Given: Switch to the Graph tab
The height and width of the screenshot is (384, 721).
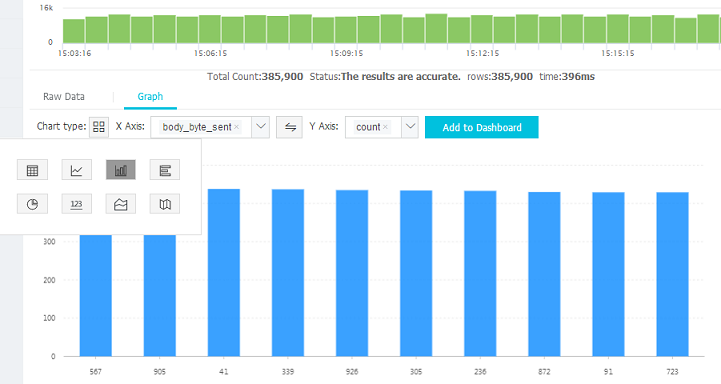Looking at the screenshot, I should 150,97.
